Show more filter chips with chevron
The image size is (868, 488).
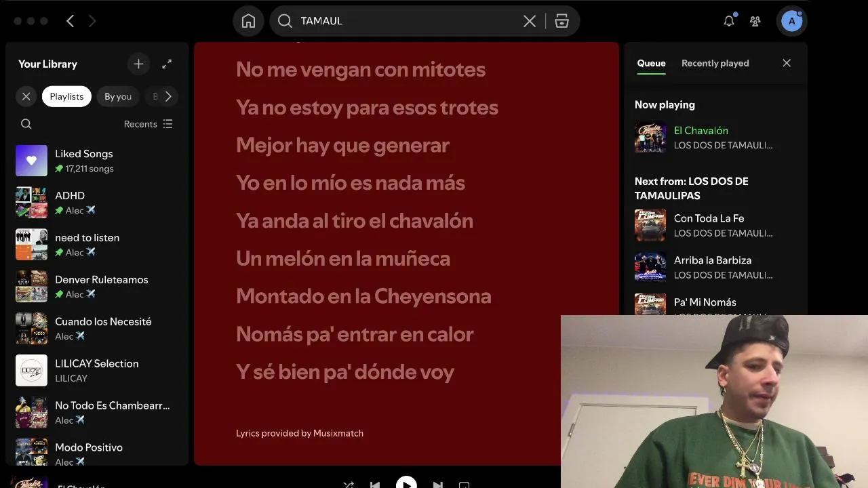pos(168,96)
